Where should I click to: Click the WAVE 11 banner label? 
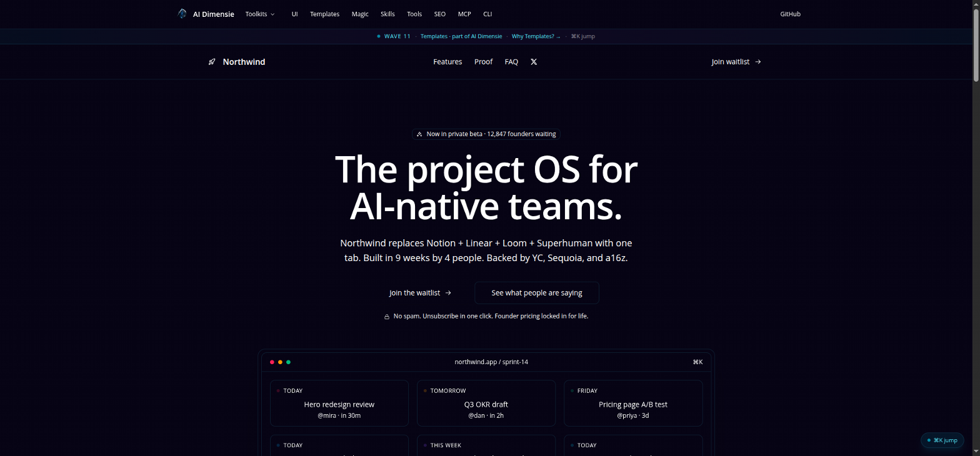point(397,36)
